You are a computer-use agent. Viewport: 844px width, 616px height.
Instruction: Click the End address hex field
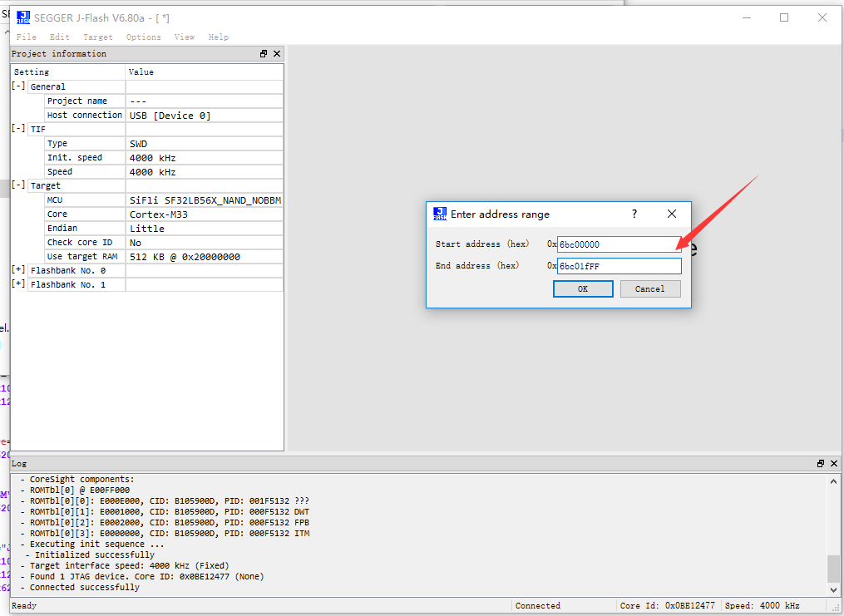(x=619, y=266)
